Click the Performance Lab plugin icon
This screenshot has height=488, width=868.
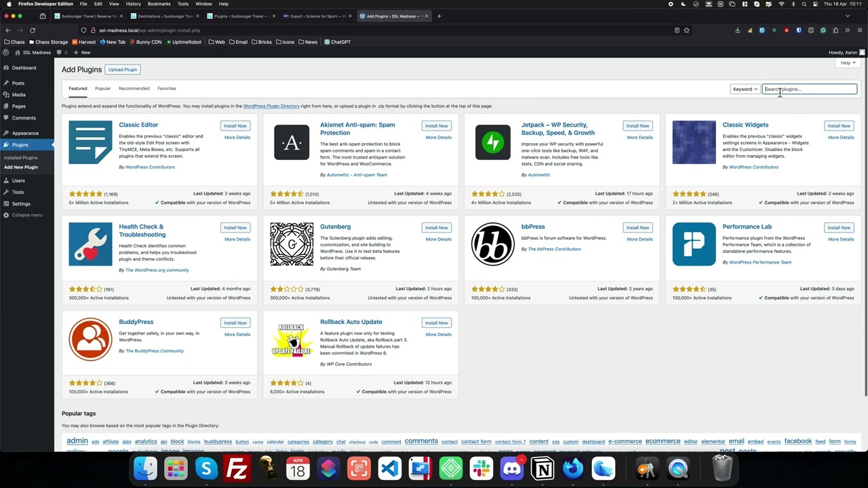(x=694, y=244)
